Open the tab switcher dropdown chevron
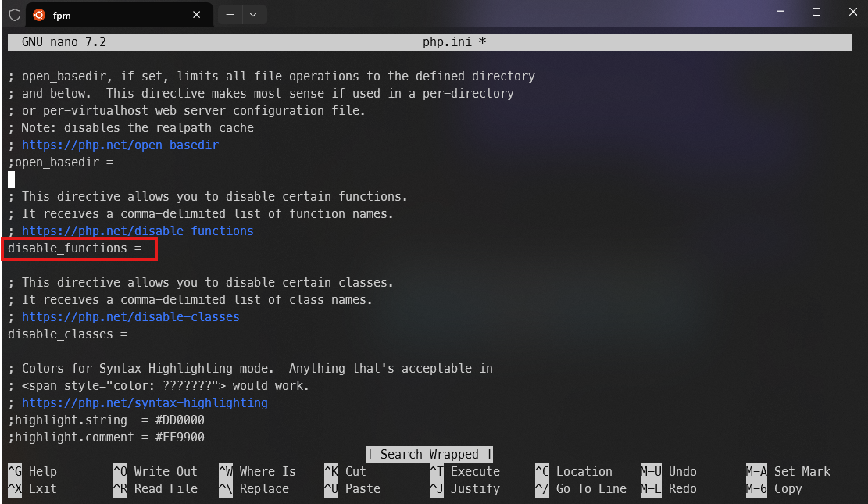 coord(252,13)
